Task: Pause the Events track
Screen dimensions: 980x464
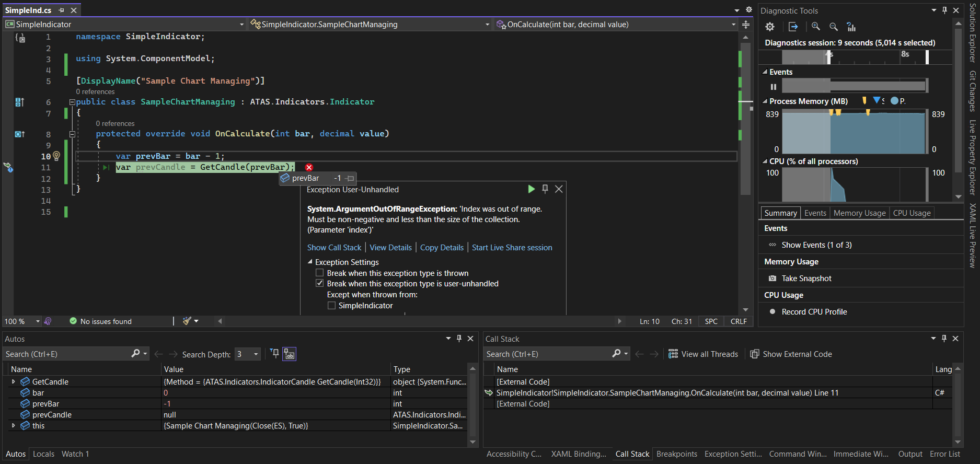Action: pos(774,87)
